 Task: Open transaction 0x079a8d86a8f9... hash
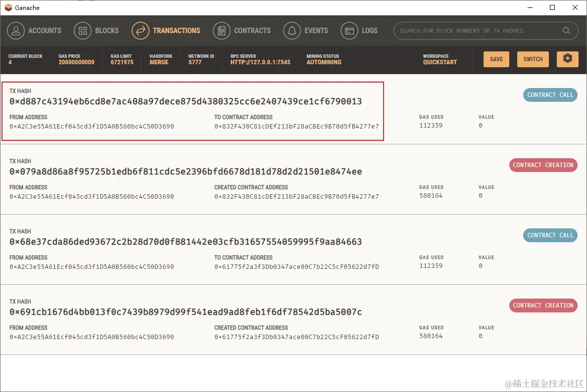(186, 172)
